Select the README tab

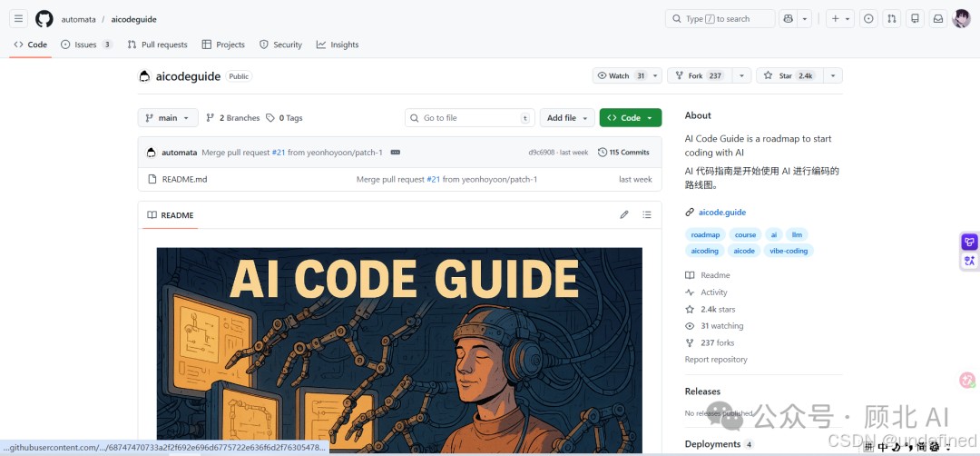pos(170,215)
